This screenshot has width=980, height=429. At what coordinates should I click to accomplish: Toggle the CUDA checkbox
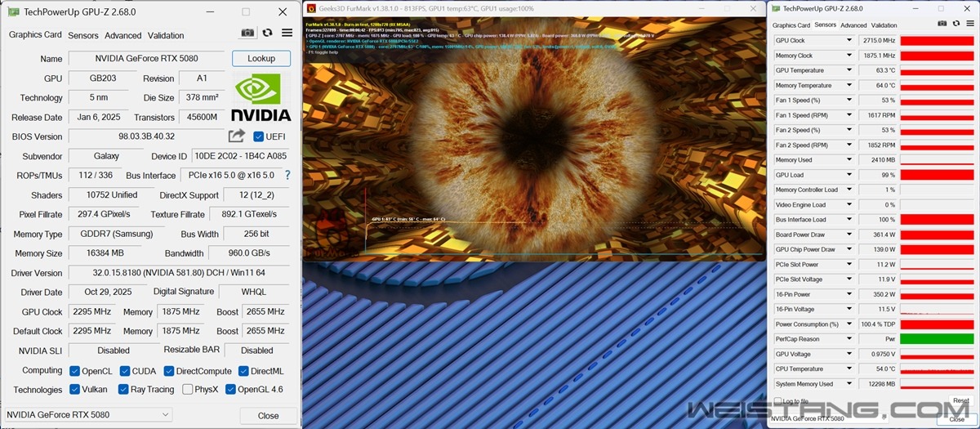tap(125, 371)
